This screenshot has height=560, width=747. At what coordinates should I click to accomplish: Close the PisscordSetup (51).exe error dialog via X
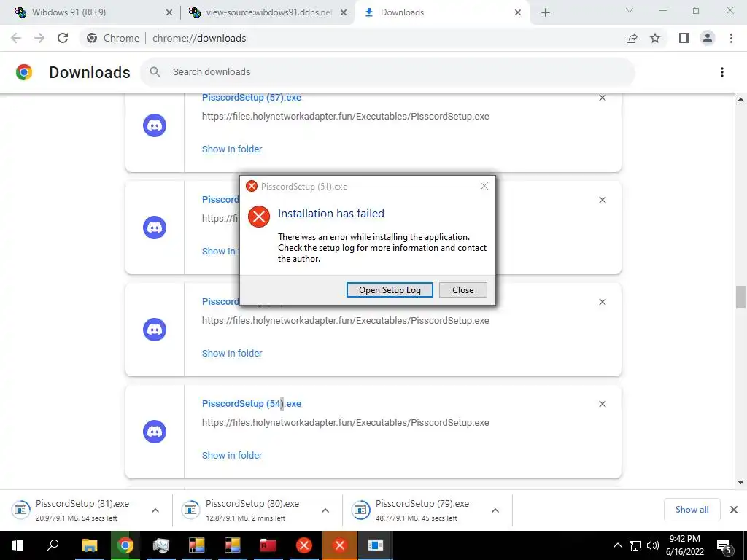point(484,186)
